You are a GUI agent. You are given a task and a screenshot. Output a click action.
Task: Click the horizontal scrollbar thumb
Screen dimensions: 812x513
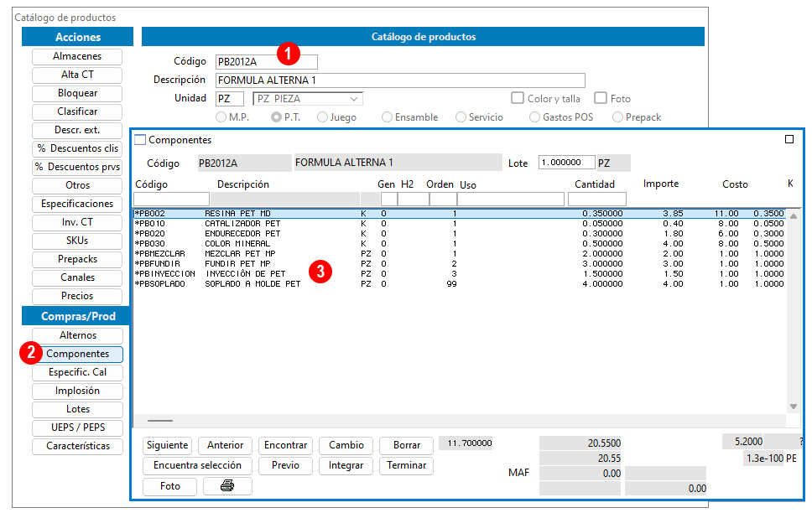tap(160, 421)
